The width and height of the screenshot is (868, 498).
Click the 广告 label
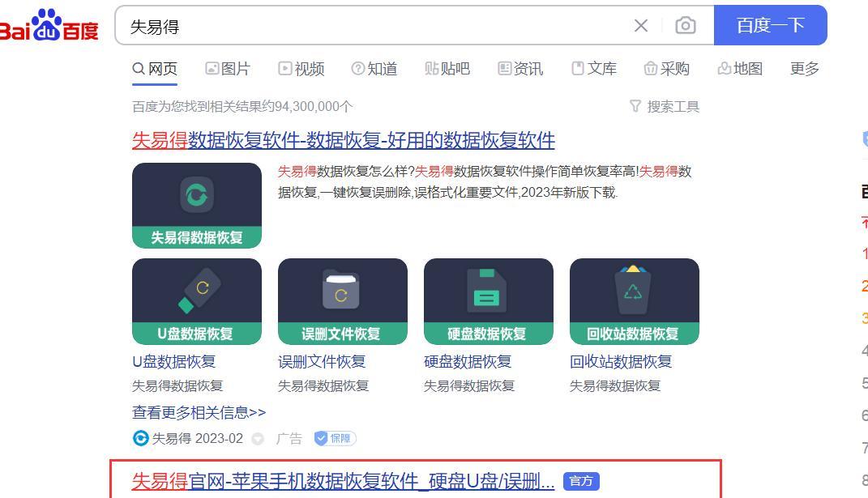pyautogui.click(x=289, y=439)
